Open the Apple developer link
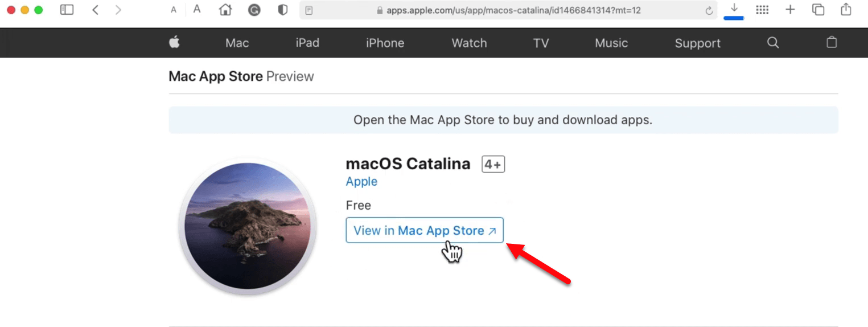868x327 pixels. pos(361,182)
